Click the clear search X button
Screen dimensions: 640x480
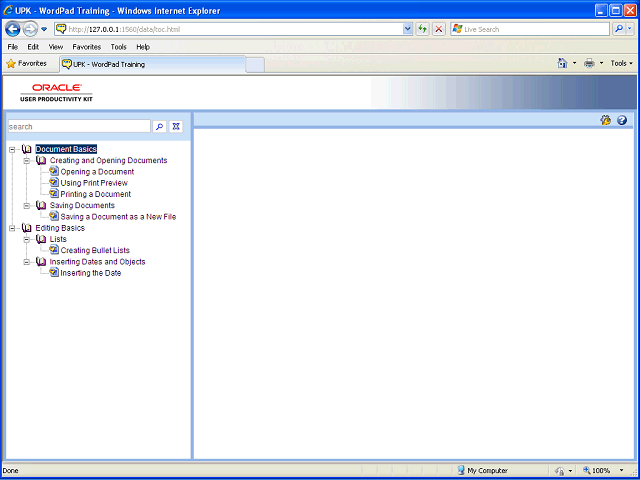tap(176, 127)
